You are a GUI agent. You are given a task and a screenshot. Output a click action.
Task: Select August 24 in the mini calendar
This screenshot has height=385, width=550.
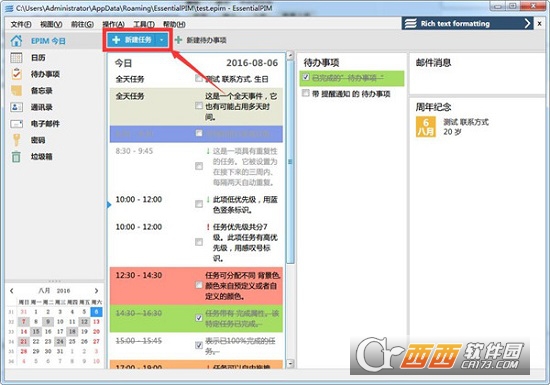tap(60, 341)
